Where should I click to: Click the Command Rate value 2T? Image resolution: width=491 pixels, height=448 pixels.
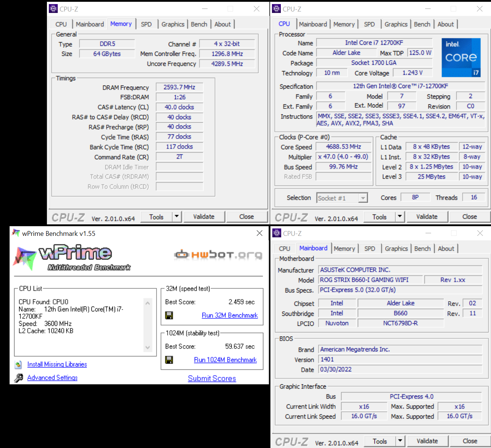[179, 157]
